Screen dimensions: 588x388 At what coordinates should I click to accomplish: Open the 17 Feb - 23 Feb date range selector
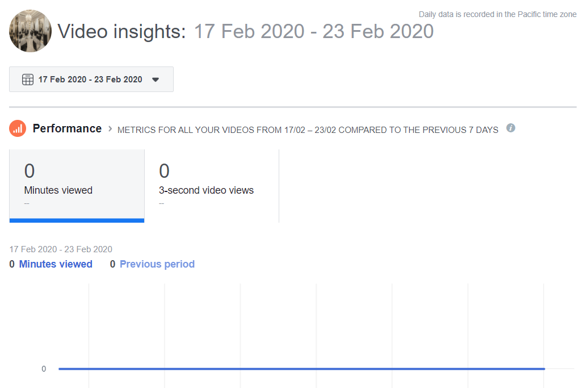(91, 79)
